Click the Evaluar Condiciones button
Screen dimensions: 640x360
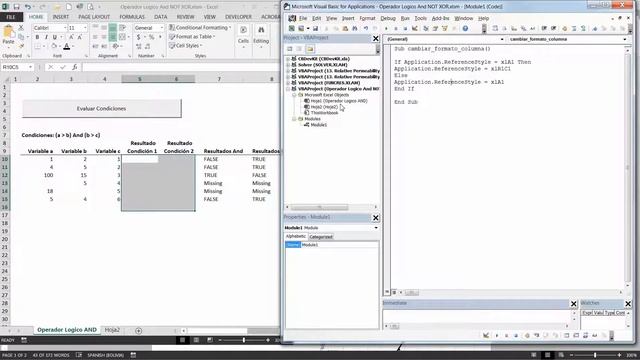(x=102, y=109)
